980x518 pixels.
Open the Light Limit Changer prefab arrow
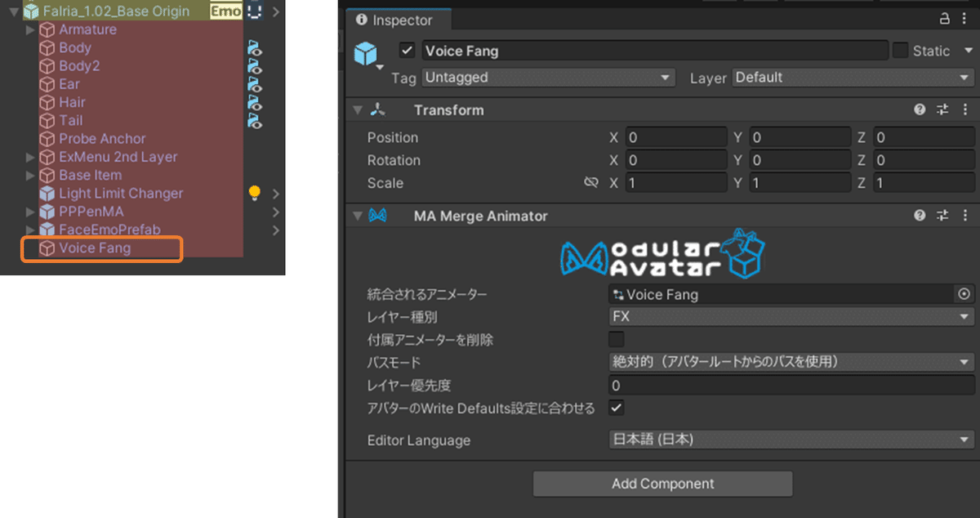(x=276, y=194)
